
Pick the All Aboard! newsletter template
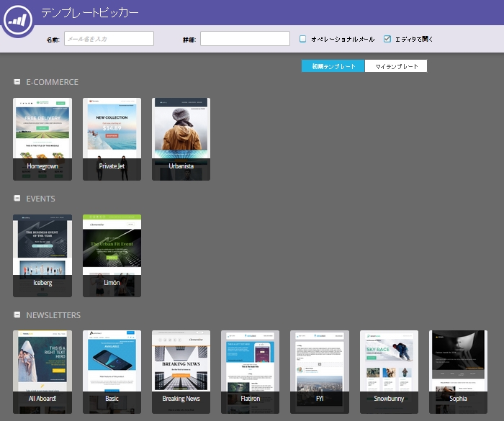(42, 372)
